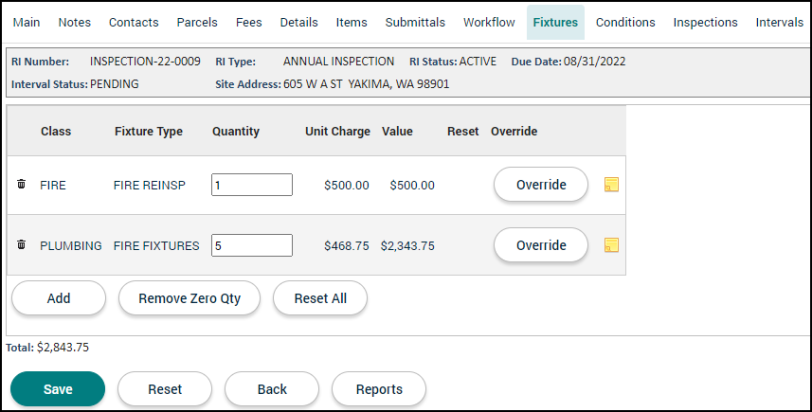Click the RI number INSPECTION-22-0009
This screenshot has height=412, width=812.
pyautogui.click(x=145, y=61)
